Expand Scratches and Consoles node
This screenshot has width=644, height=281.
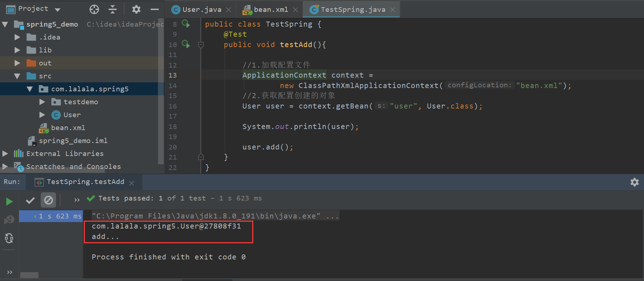tap(5, 166)
